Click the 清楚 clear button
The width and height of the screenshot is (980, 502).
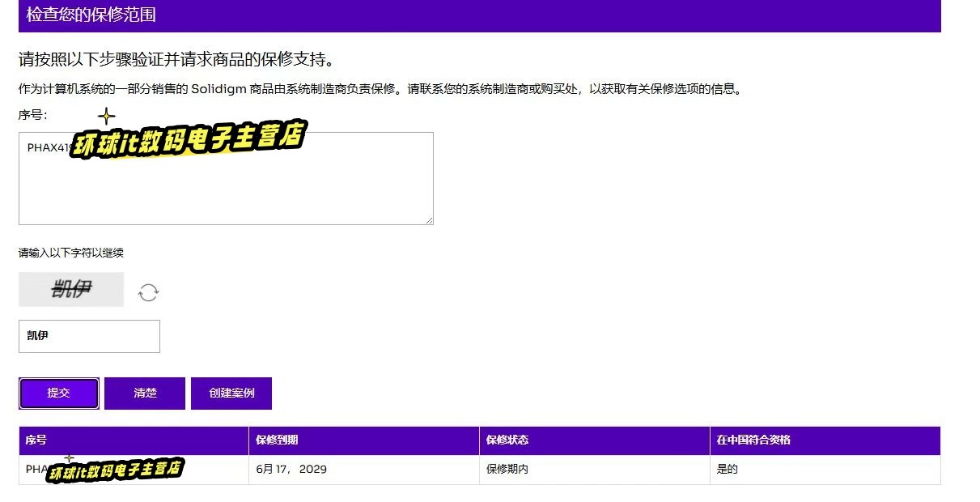(x=145, y=394)
